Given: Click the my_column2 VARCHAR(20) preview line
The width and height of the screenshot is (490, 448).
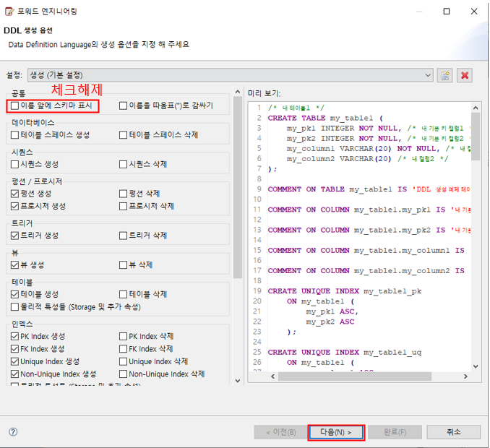Looking at the screenshot, I should click(x=368, y=159).
